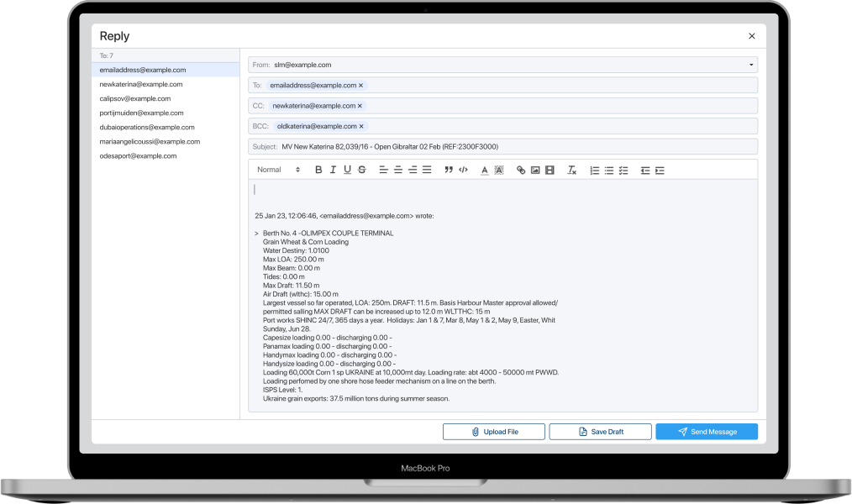Increase indent
The width and height of the screenshot is (852, 504).
[660, 171]
